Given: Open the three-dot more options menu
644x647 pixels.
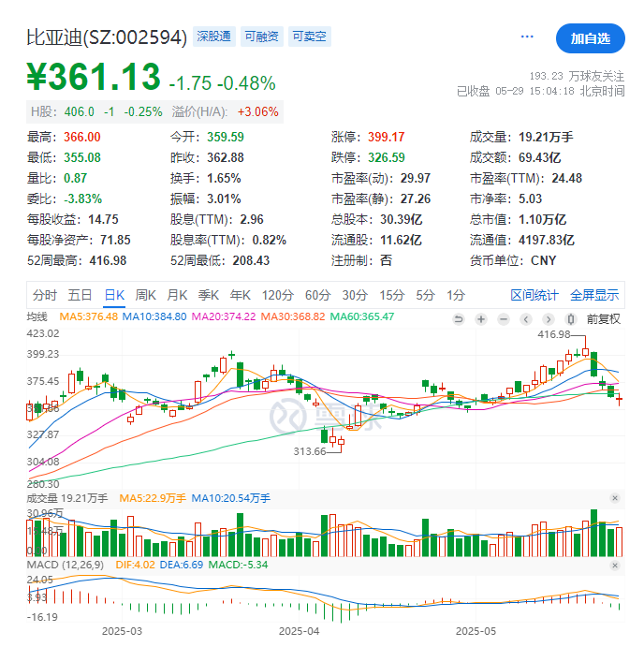Looking at the screenshot, I should tap(527, 37).
